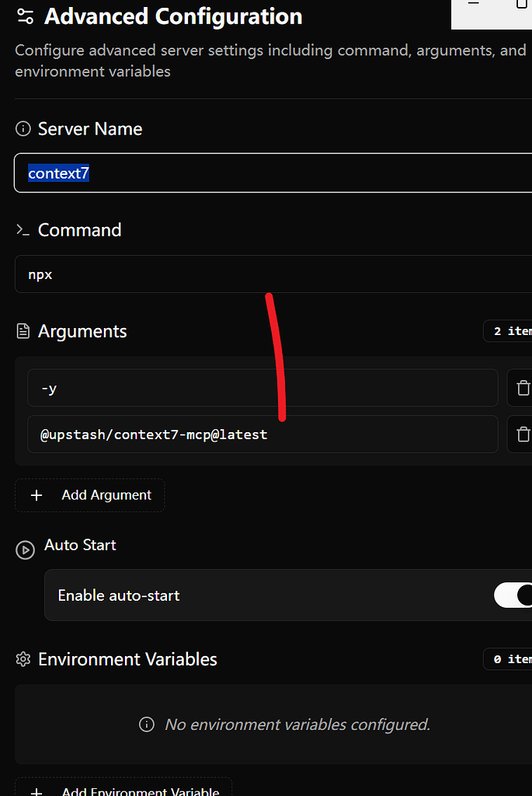Click the Auto Start play circle icon
532x796 pixels.
point(26,550)
